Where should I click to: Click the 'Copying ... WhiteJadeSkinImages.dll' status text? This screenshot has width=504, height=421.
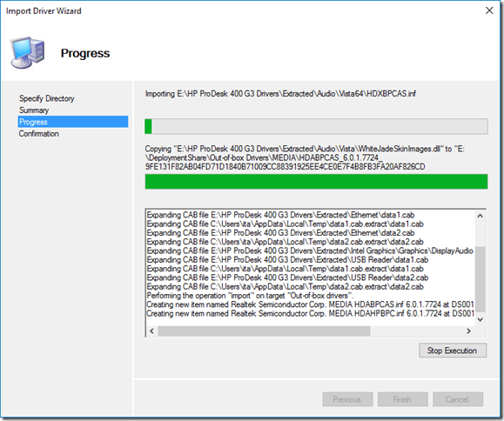click(305, 157)
